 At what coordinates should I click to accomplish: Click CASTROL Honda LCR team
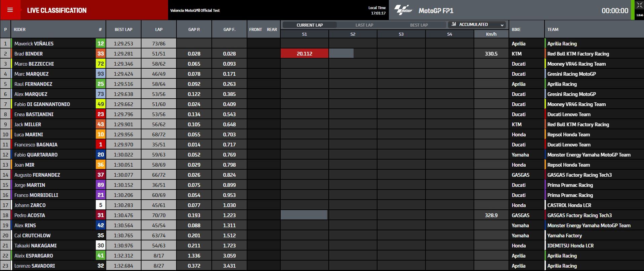pos(569,205)
